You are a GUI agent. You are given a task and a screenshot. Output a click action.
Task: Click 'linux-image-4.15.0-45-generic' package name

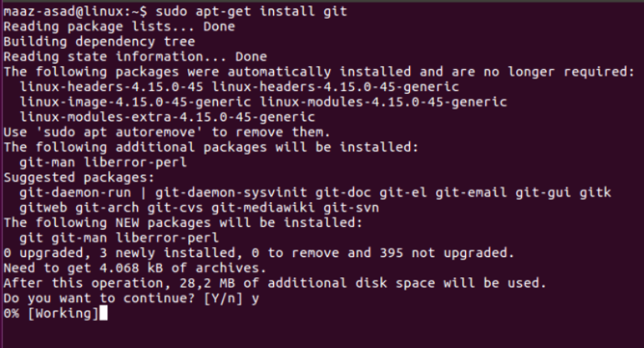[135, 102]
